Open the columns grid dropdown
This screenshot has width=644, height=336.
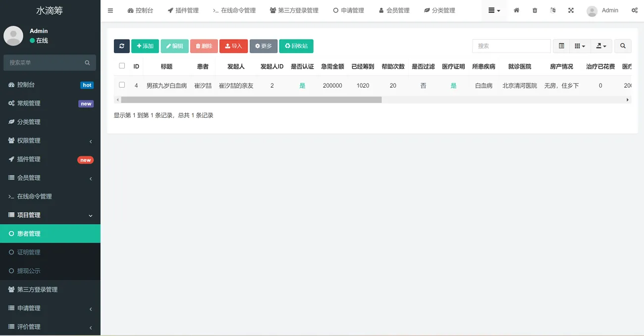(x=580, y=46)
